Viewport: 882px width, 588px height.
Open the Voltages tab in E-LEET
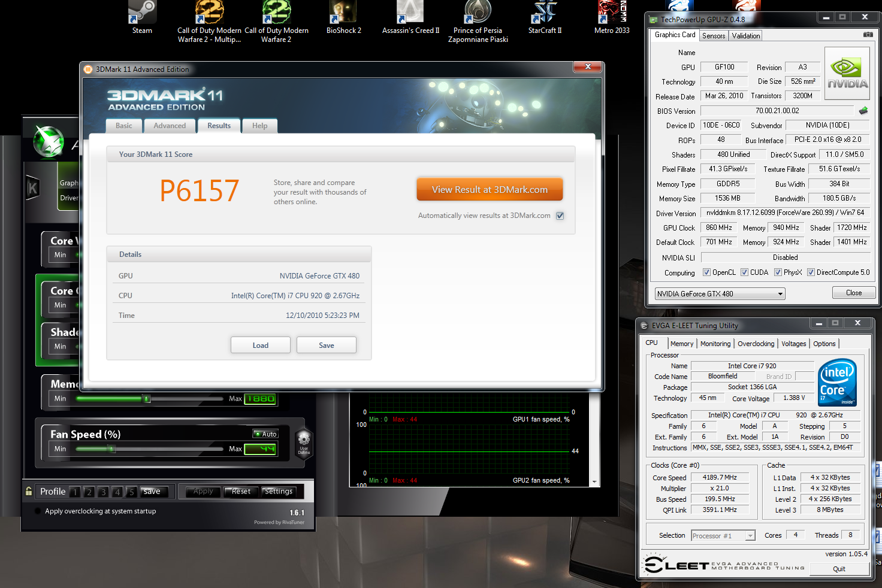coord(793,344)
